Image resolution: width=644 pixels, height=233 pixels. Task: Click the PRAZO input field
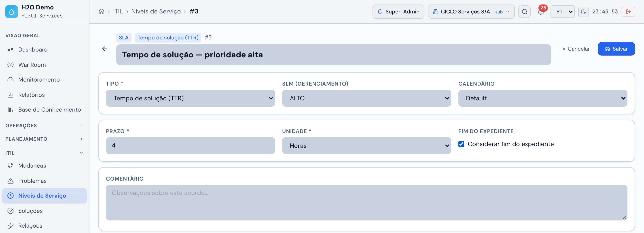[191, 146]
